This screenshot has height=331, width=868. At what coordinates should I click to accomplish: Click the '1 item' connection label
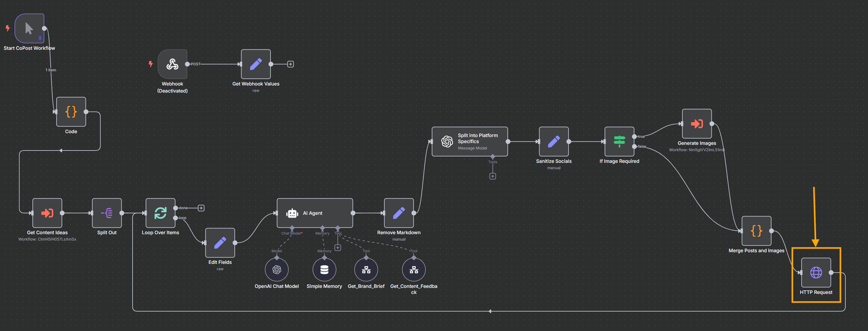coord(51,70)
